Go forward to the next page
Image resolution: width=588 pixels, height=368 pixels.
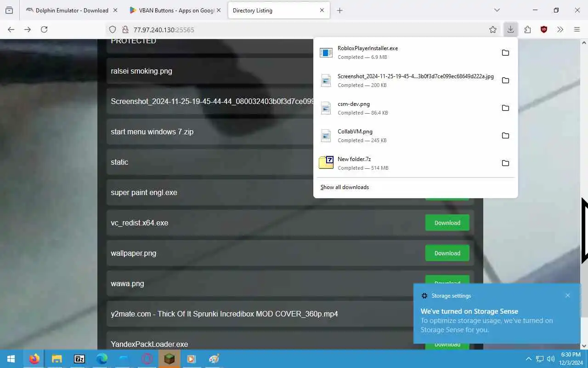tap(28, 29)
